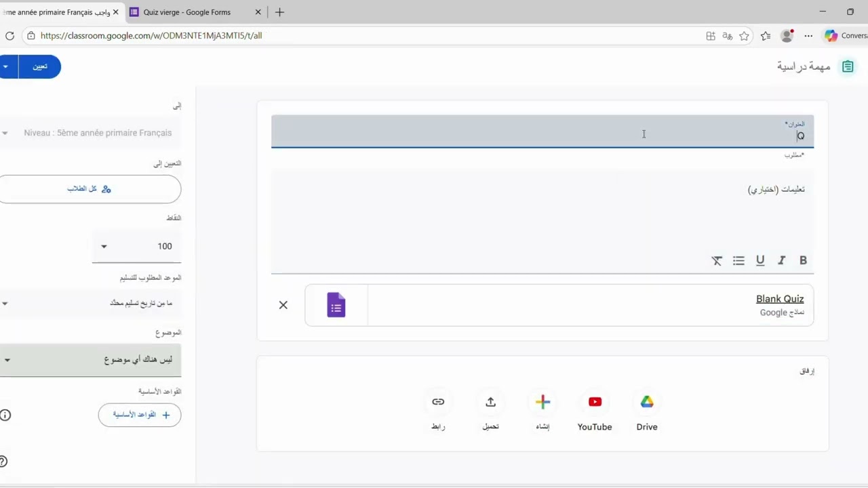View site information icon in address bar

click(x=31, y=36)
